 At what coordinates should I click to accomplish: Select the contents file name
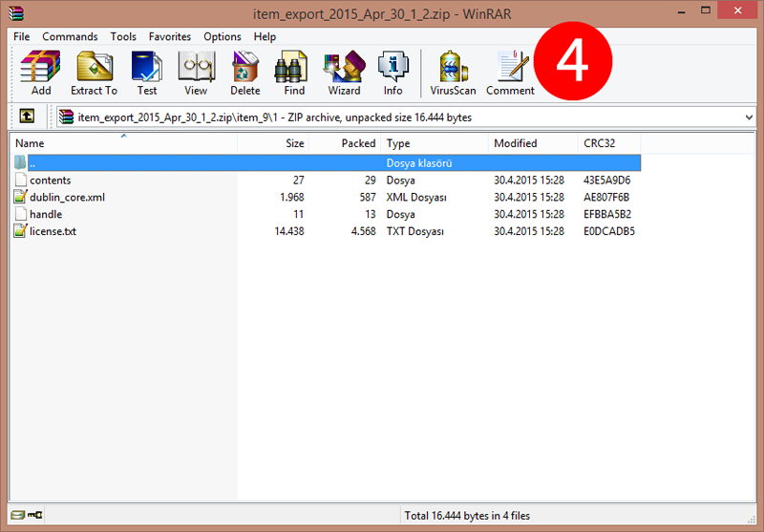pyautogui.click(x=51, y=181)
